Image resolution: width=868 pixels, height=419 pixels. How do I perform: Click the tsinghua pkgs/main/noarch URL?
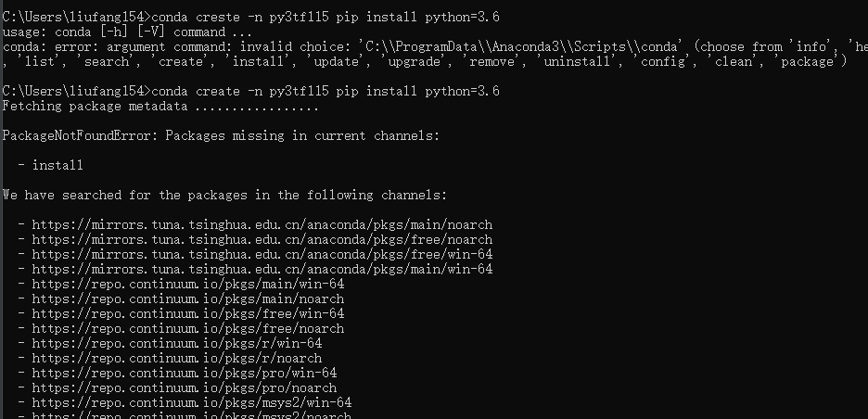[262, 224]
